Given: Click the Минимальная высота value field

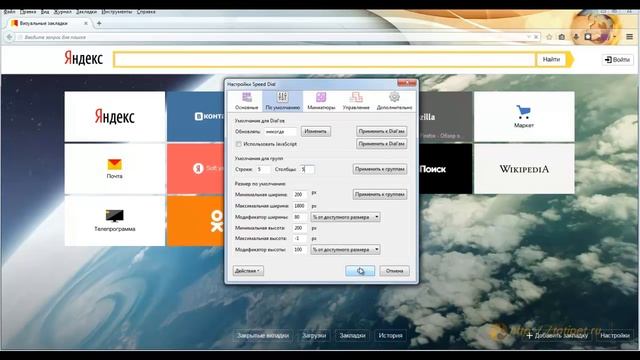Looking at the screenshot, I should coord(300,228).
